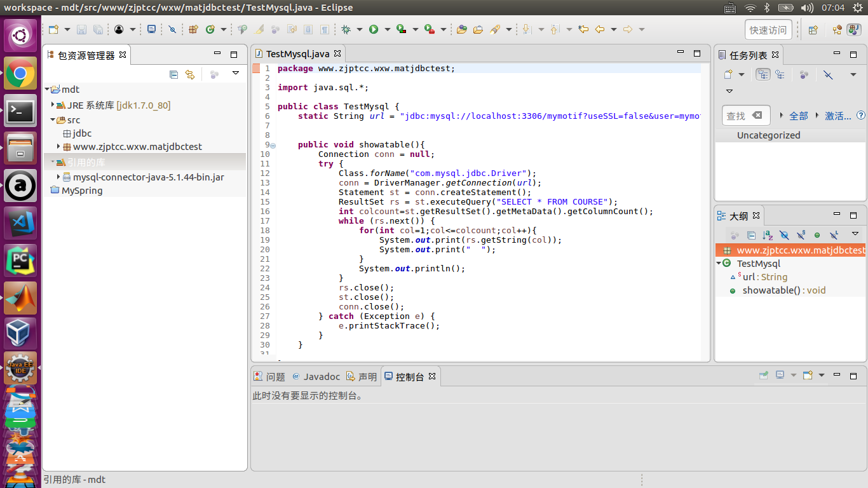Open the Debug button dropdown arrow
The height and width of the screenshot is (488, 868).
[x=359, y=29]
